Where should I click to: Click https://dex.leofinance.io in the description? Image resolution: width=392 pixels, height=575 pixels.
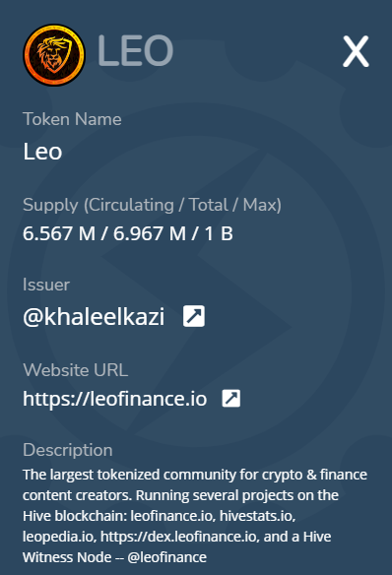pyautogui.click(x=180, y=537)
